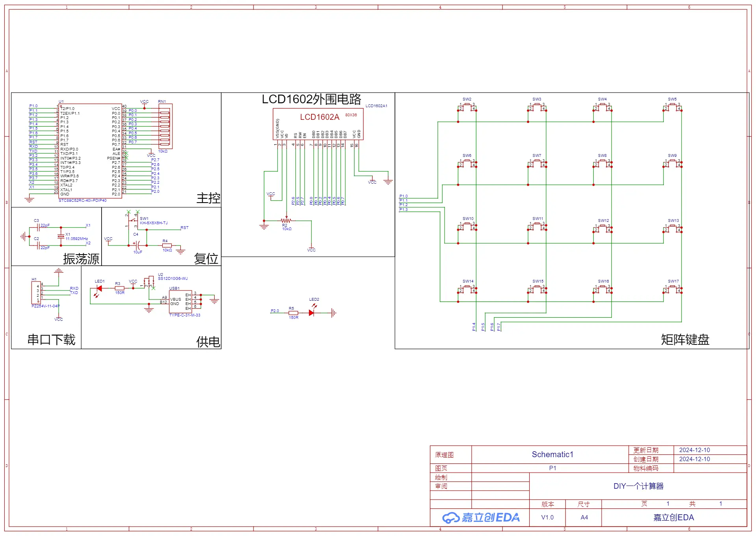The image size is (756, 536).
Task: Click the R5 150R resistor symbol
Action: click(x=293, y=313)
